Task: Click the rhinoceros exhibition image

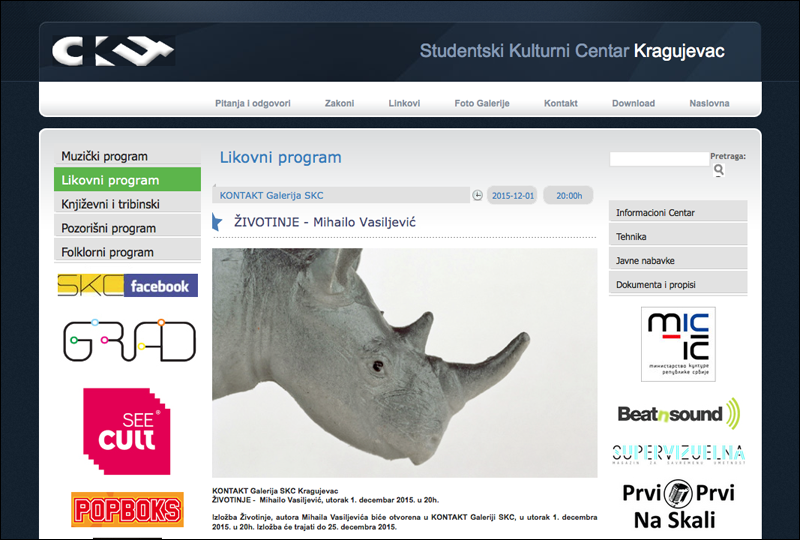Action: 405,363
